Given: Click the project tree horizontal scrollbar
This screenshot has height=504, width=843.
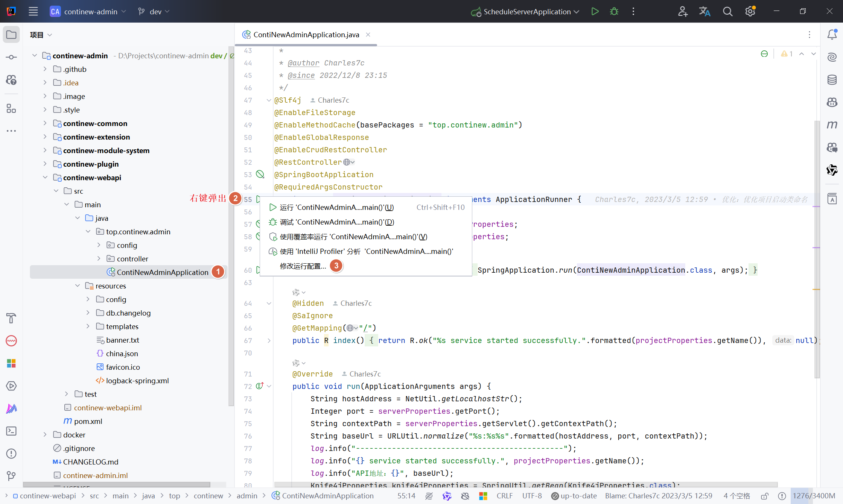Looking at the screenshot, I should click(116, 484).
